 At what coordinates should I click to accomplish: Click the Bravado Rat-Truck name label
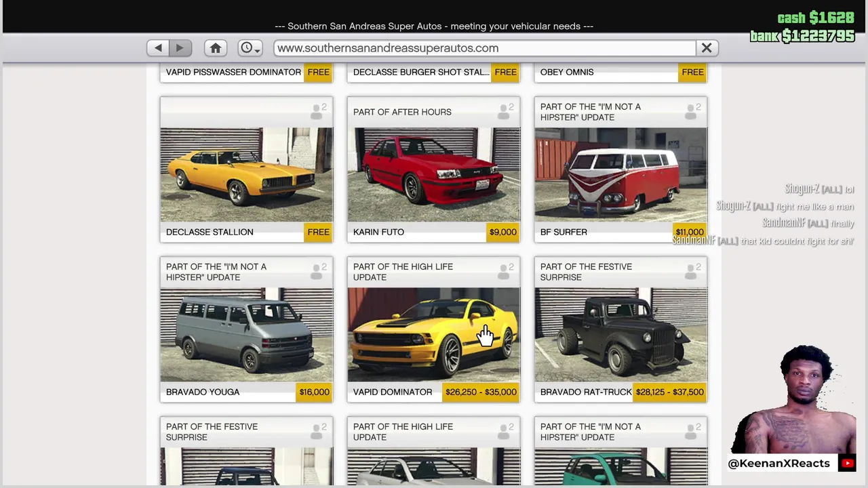(586, 392)
